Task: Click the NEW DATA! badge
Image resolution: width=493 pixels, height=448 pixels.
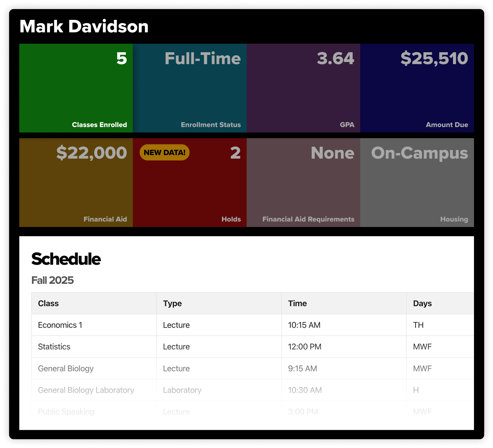Action: 165,152
